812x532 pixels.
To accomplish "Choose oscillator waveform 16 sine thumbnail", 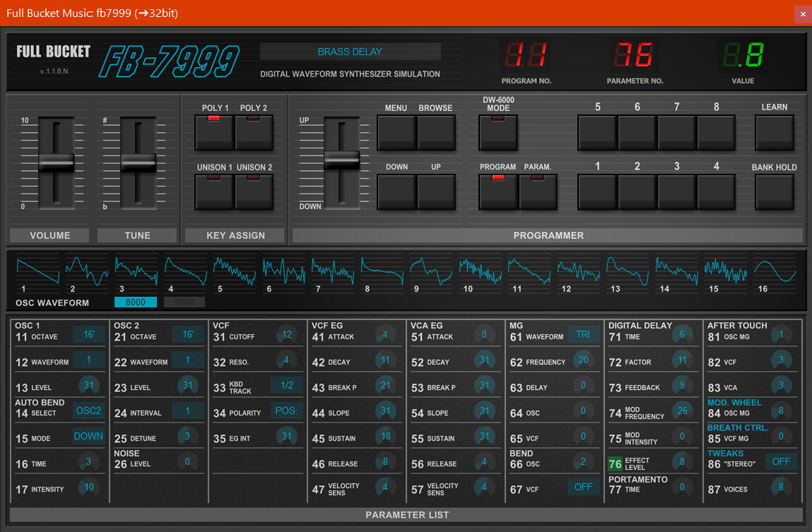I will click(x=775, y=272).
